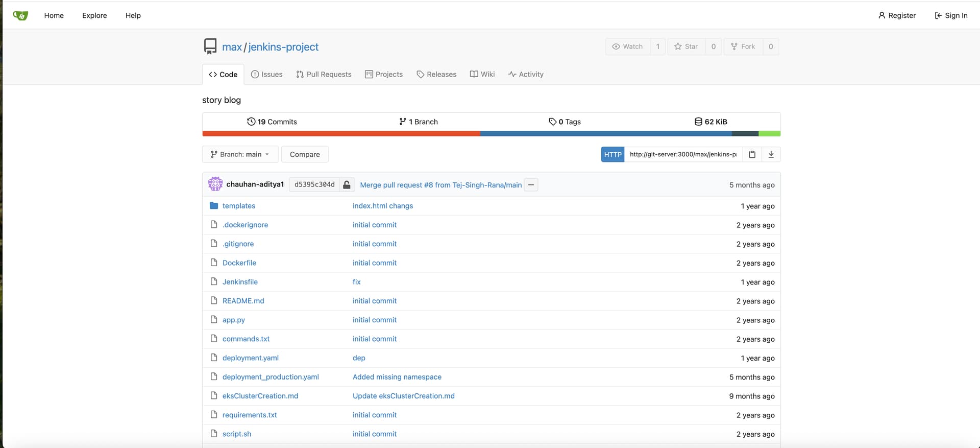Open Help in top navigation
The image size is (980, 448).
click(x=133, y=15)
